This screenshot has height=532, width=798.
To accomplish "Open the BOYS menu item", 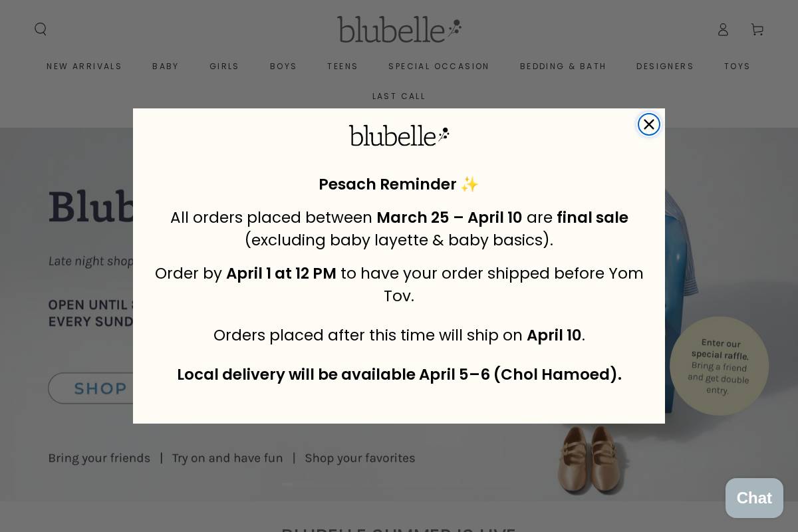I will coord(283,66).
